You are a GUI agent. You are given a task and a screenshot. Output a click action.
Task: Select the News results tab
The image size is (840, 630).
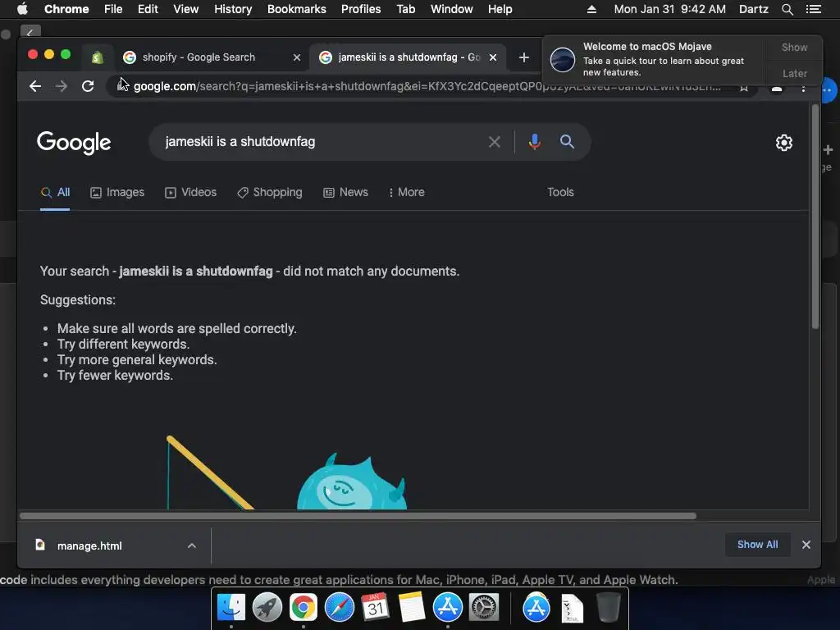pyautogui.click(x=345, y=192)
